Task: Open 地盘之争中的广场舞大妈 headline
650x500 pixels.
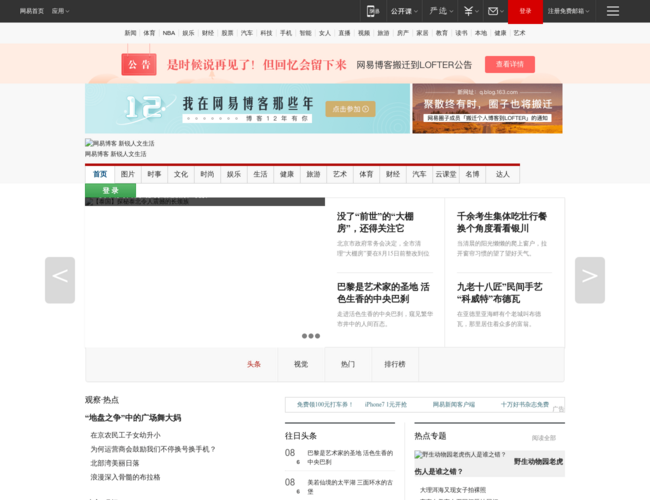Action: 133,417
